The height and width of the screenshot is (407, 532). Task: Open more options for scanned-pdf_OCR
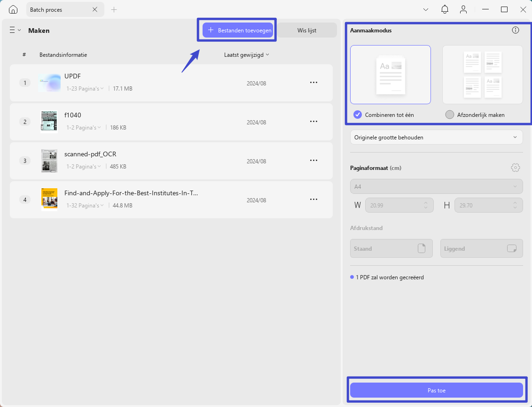pos(313,160)
